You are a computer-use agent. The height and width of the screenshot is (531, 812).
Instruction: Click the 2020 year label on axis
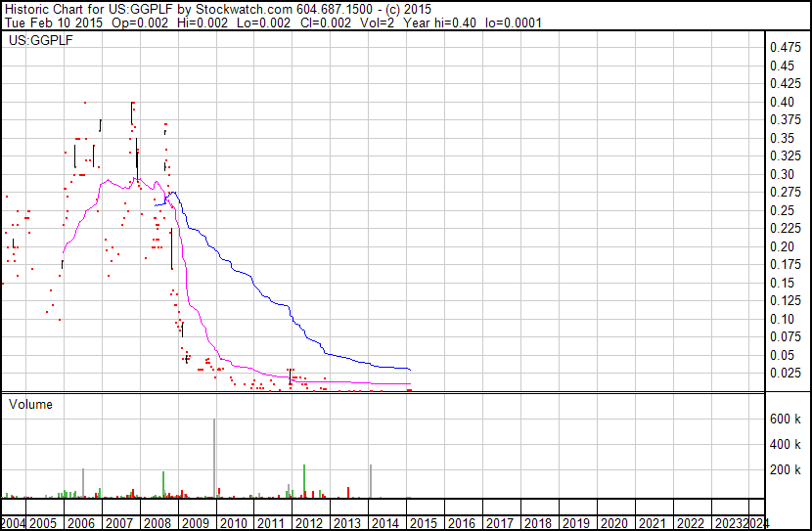pyautogui.click(x=614, y=523)
